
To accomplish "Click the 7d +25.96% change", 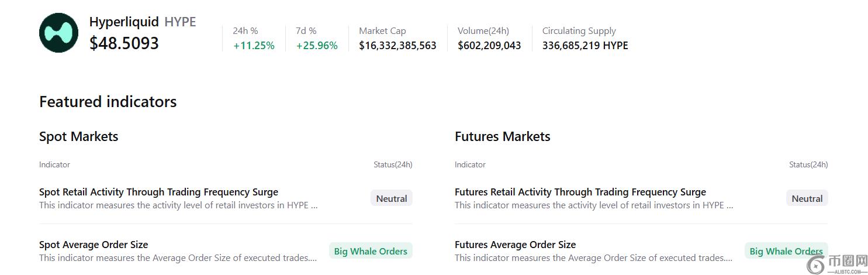I will [317, 46].
